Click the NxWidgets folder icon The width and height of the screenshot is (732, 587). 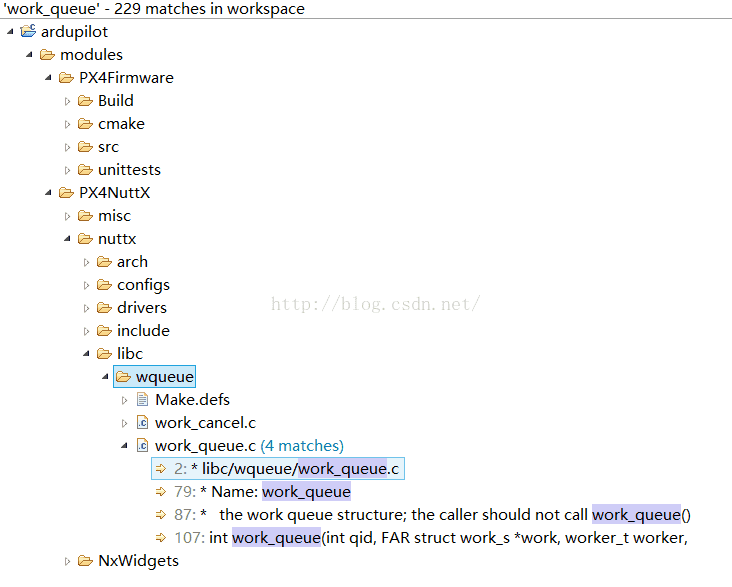(85, 560)
